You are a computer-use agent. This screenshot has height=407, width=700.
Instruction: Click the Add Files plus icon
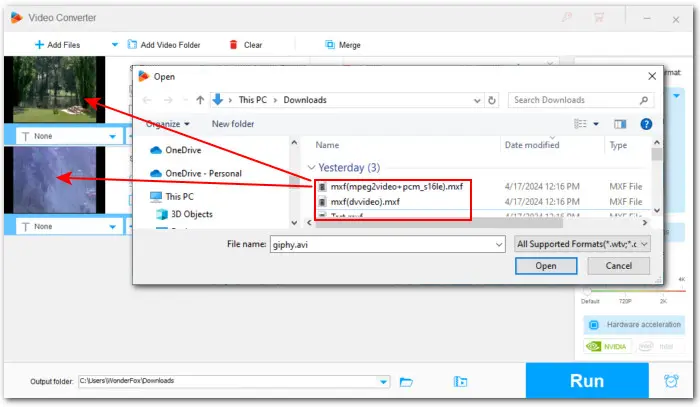click(x=40, y=45)
